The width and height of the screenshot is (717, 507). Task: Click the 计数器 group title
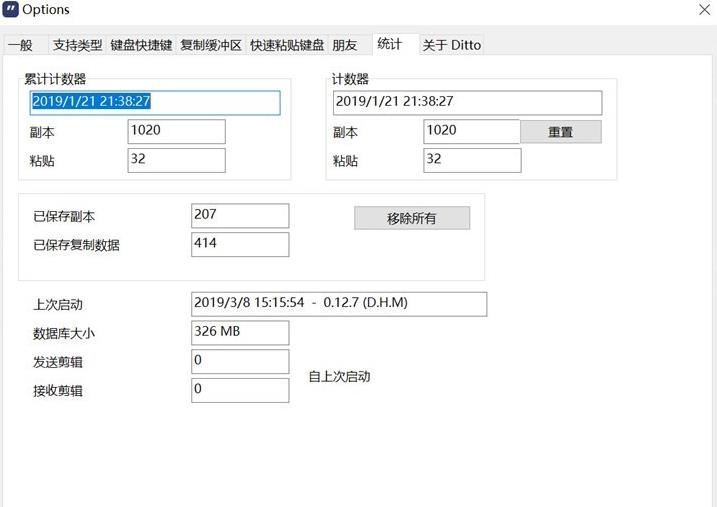point(350,79)
